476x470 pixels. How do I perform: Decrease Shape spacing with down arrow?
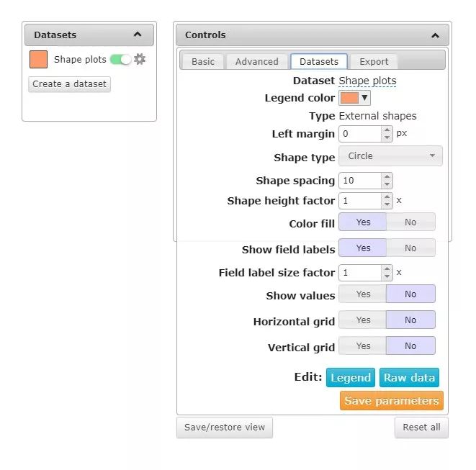pos(387,184)
